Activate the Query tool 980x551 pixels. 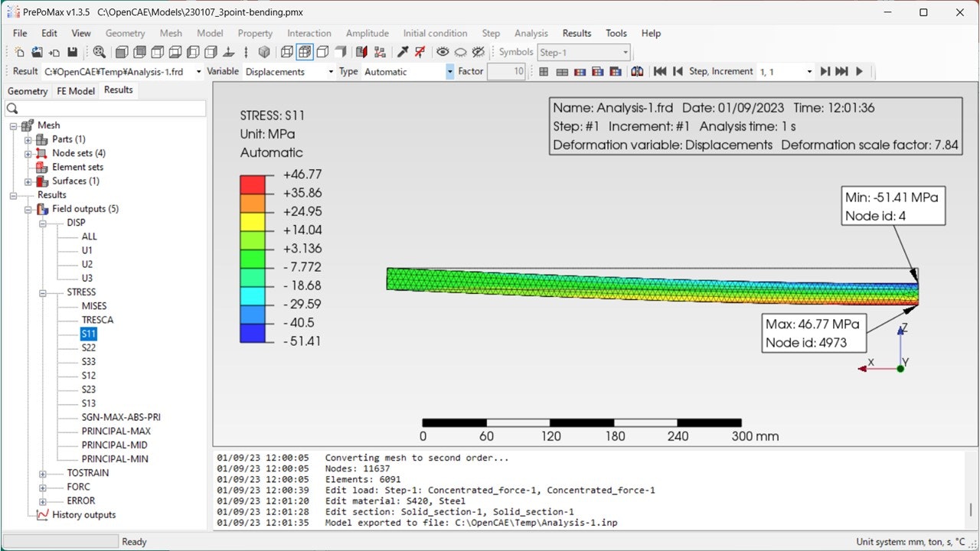coord(403,52)
